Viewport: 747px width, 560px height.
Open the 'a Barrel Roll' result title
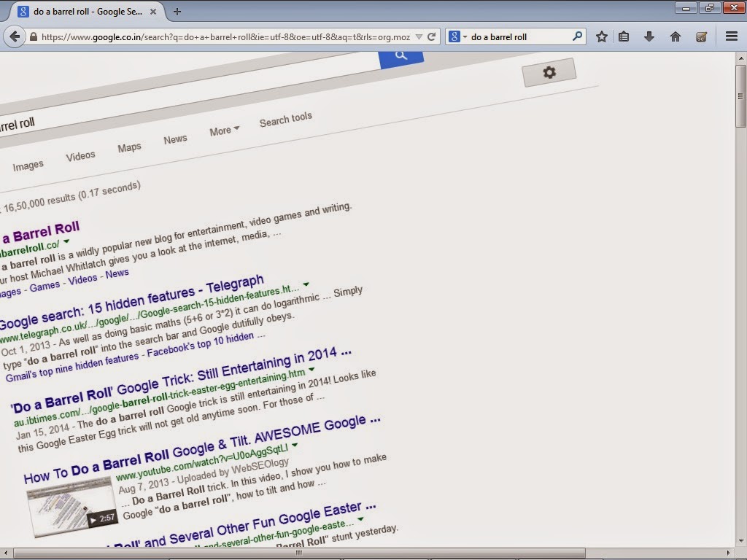point(41,233)
